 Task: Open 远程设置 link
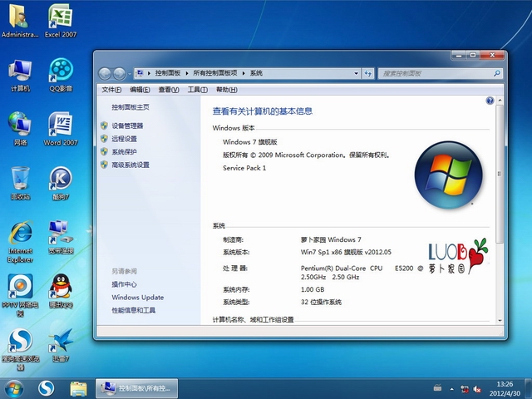[124, 139]
